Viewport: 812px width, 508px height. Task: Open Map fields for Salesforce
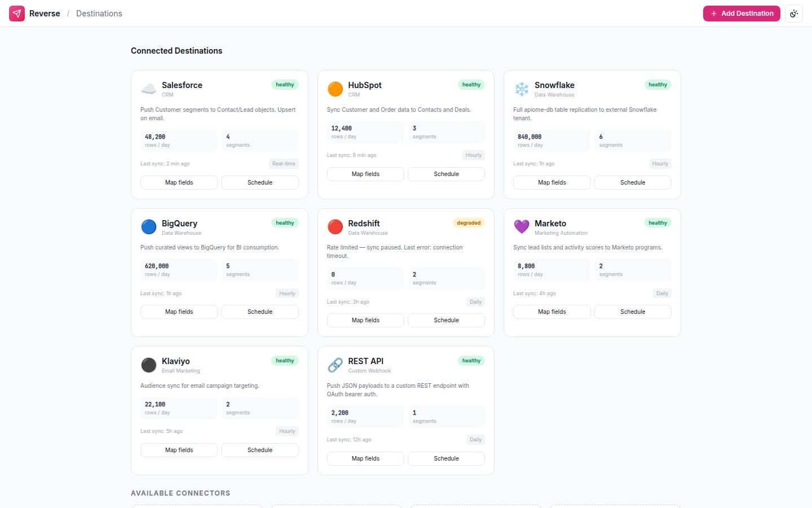pos(179,183)
